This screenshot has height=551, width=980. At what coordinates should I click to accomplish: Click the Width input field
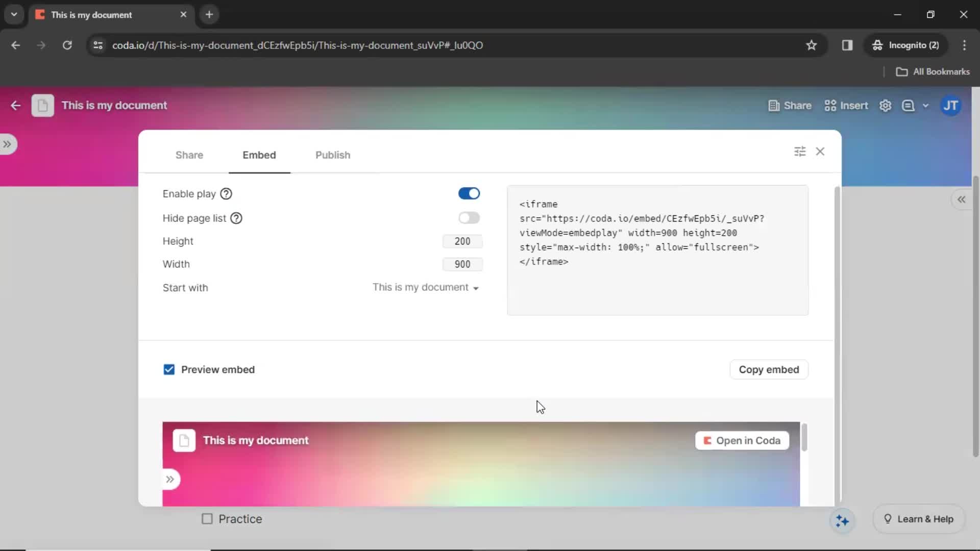pos(462,264)
